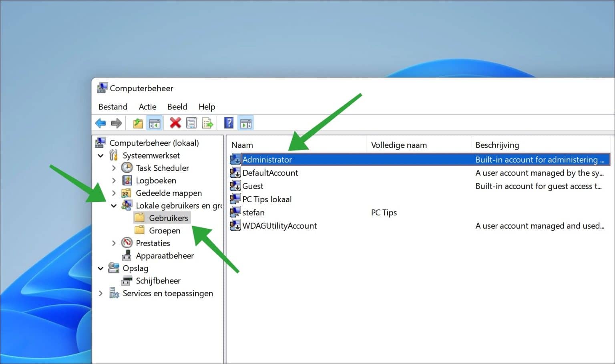
Task: Collapse the Systeemwerkset tree branch
Action: click(x=101, y=155)
